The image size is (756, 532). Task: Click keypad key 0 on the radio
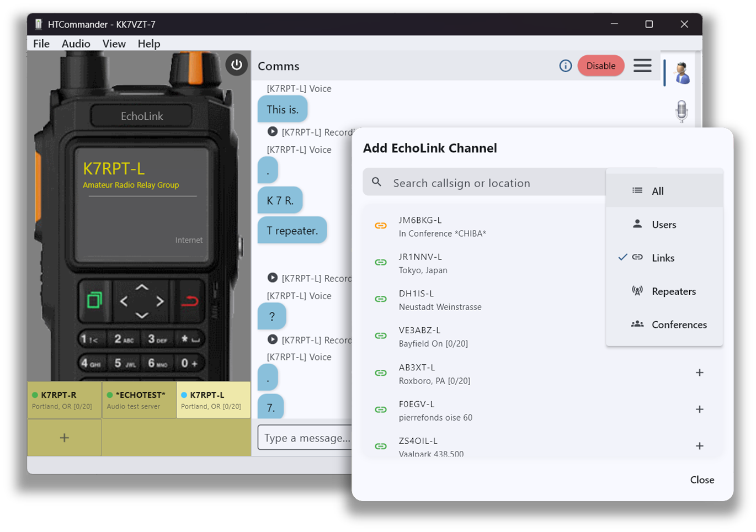pos(190,363)
